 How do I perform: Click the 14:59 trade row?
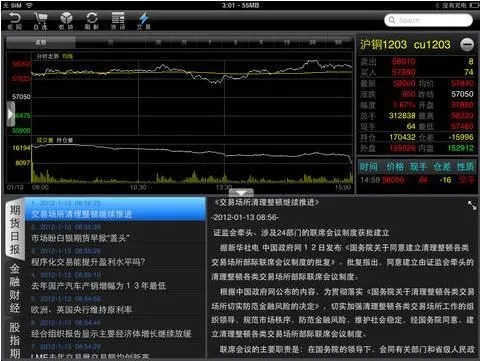click(x=417, y=180)
